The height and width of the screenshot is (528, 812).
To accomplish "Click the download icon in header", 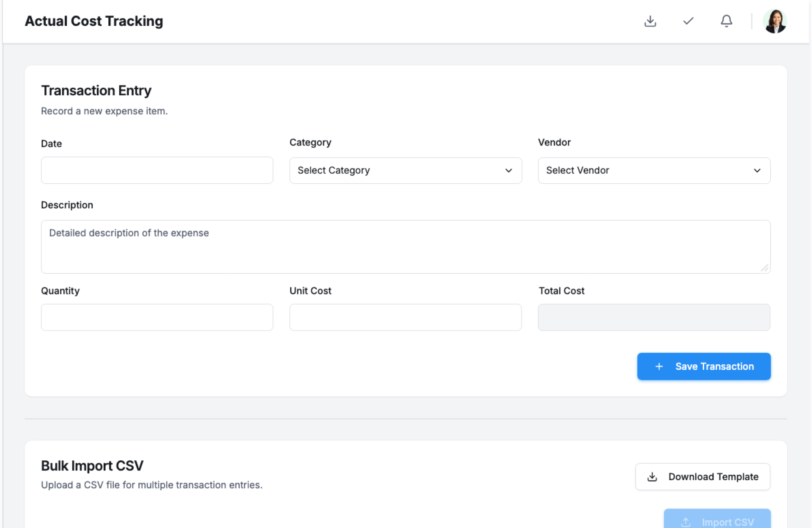I will [650, 21].
